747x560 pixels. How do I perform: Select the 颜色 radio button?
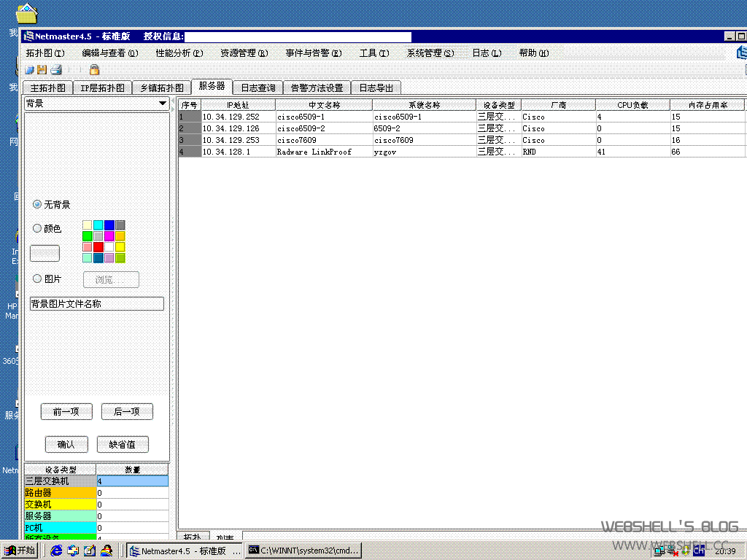37,228
